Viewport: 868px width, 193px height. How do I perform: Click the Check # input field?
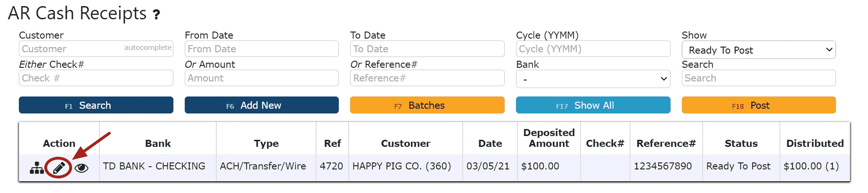96,78
